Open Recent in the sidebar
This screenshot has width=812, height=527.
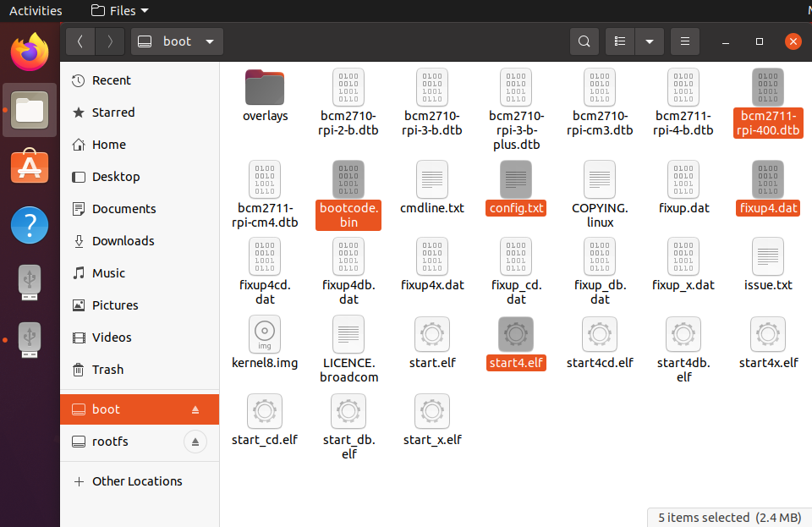pos(140,80)
